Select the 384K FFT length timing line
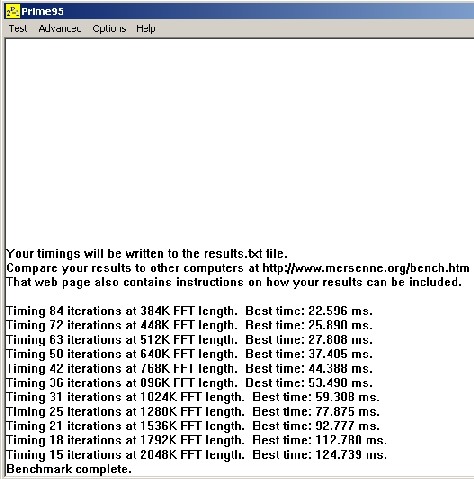The width and height of the screenshot is (474, 479). tap(189, 311)
